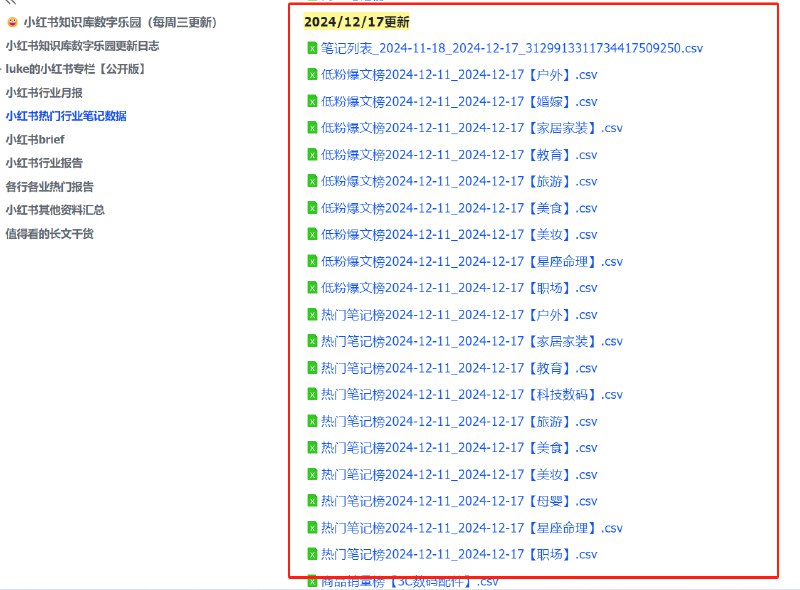Click the file icon for 低粉爆文榜【婚嫁】
Screen dimensions: 800x590
312,102
